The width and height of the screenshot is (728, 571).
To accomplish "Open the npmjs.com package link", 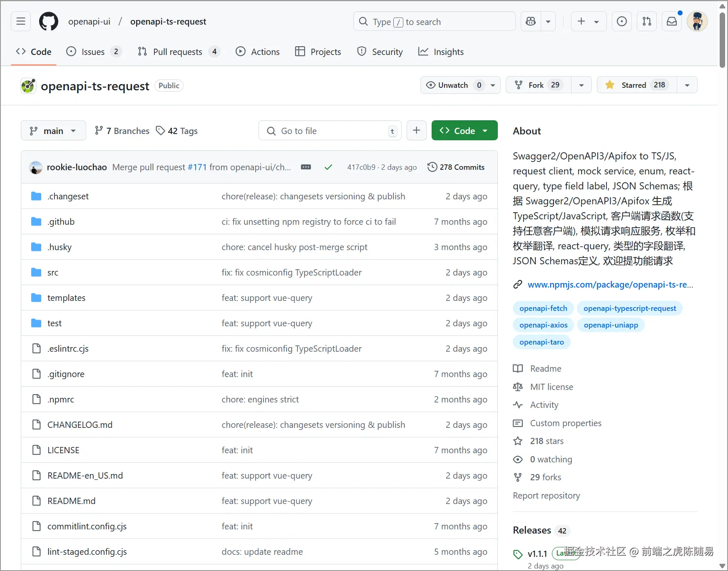I will tap(611, 285).
